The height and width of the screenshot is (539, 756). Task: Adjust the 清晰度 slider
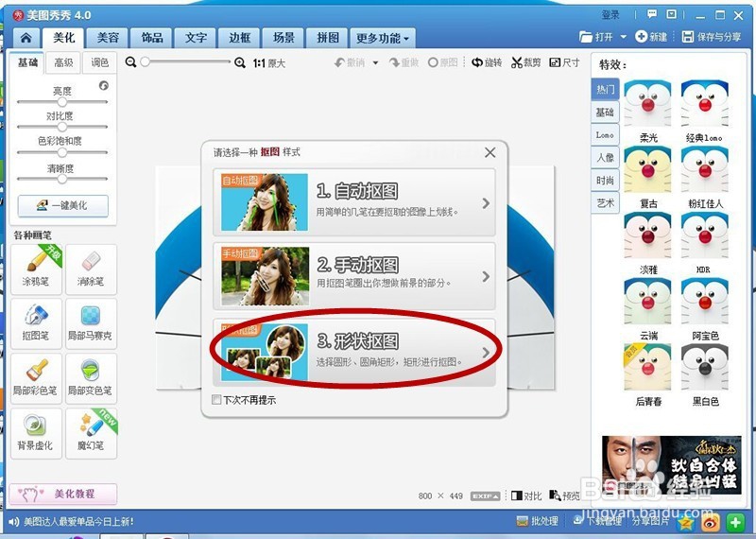point(62,179)
